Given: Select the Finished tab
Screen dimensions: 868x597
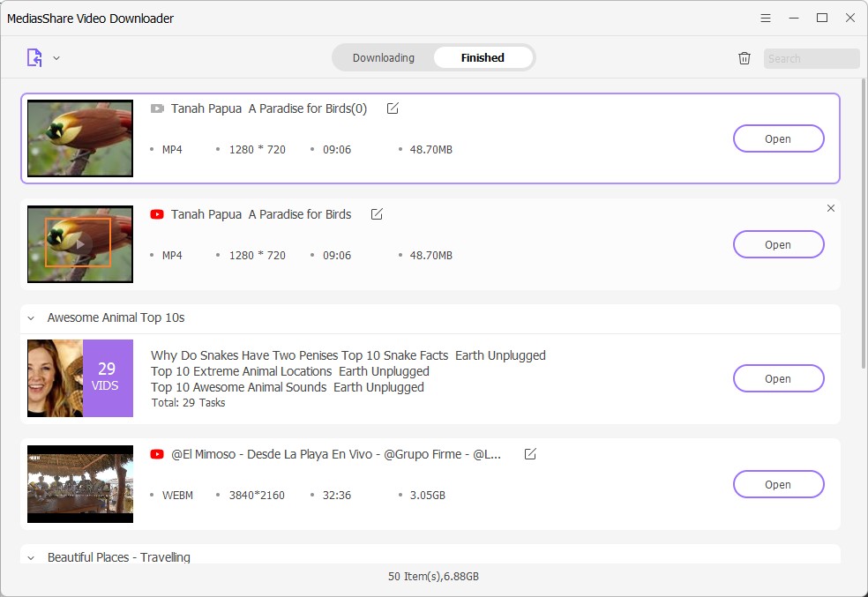Looking at the screenshot, I should tap(483, 58).
